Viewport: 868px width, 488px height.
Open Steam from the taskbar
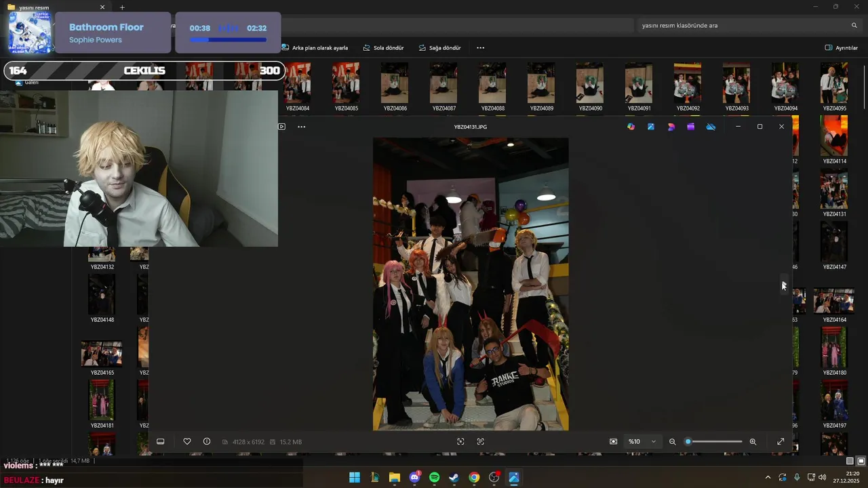tap(454, 477)
